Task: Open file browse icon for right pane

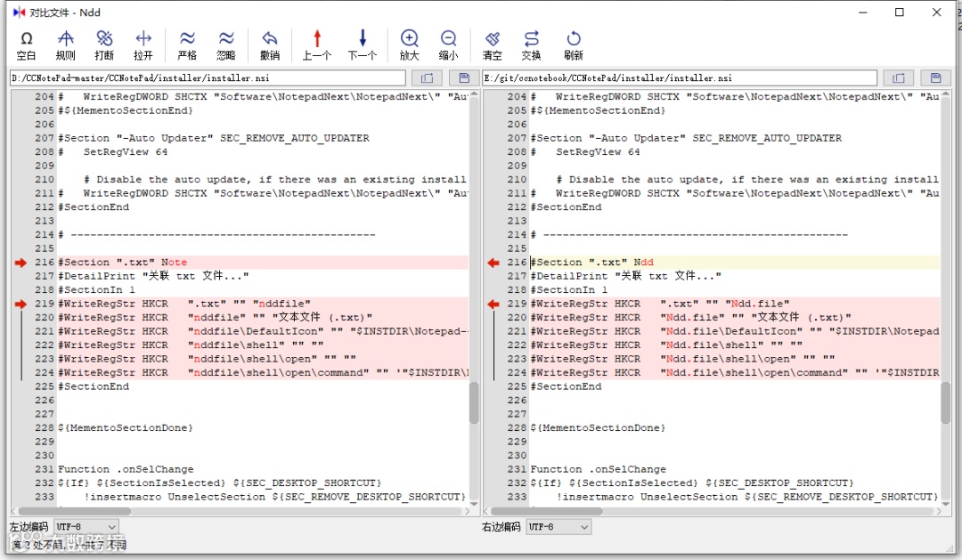Action: click(899, 77)
